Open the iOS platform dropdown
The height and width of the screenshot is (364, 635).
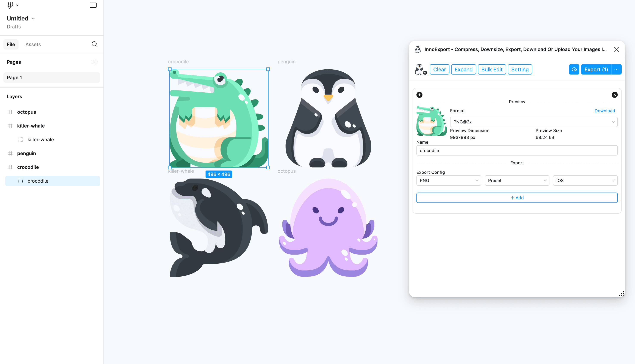tap(585, 180)
